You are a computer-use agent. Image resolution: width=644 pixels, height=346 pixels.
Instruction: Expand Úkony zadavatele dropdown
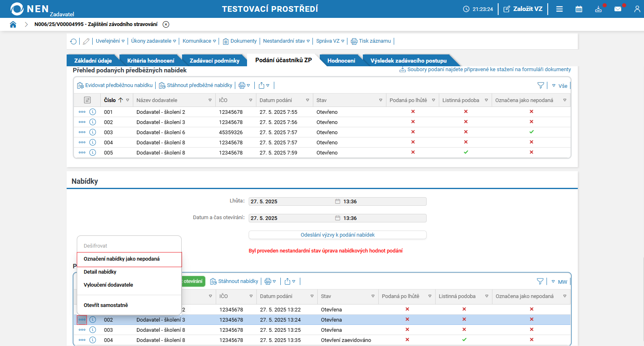tap(153, 41)
